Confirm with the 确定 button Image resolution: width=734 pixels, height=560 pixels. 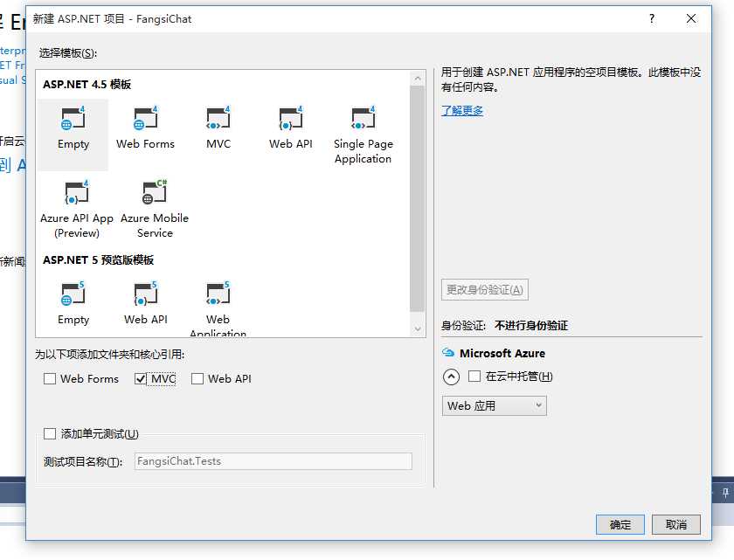click(620, 524)
